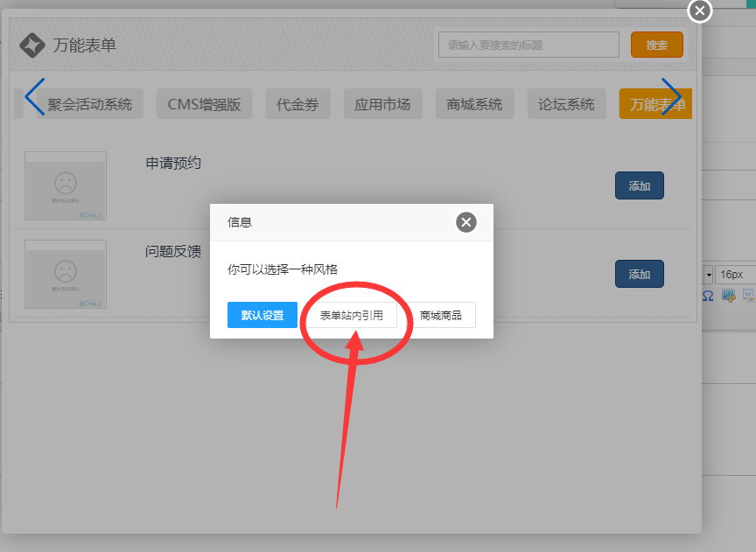Show previous categories with left arrow

[x=35, y=97]
